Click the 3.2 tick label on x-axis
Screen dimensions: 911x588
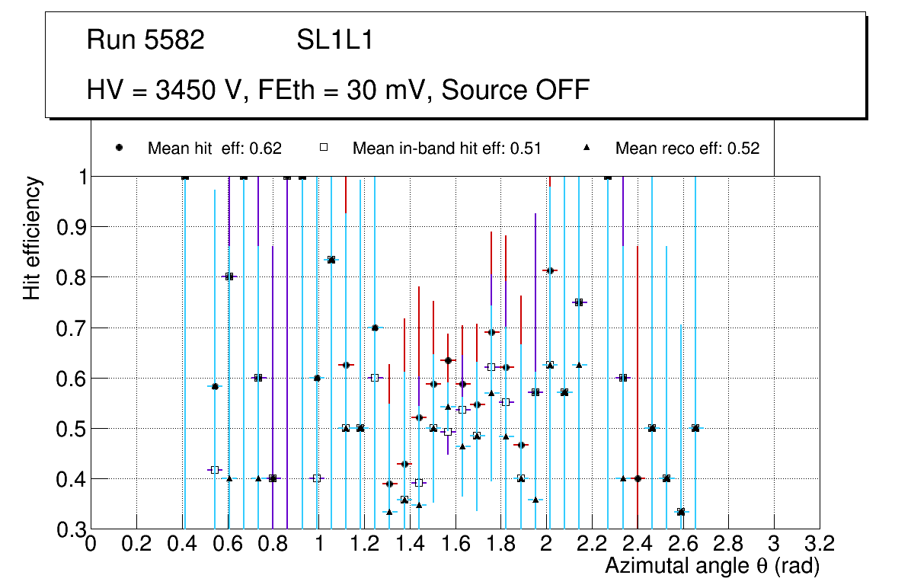820,544
